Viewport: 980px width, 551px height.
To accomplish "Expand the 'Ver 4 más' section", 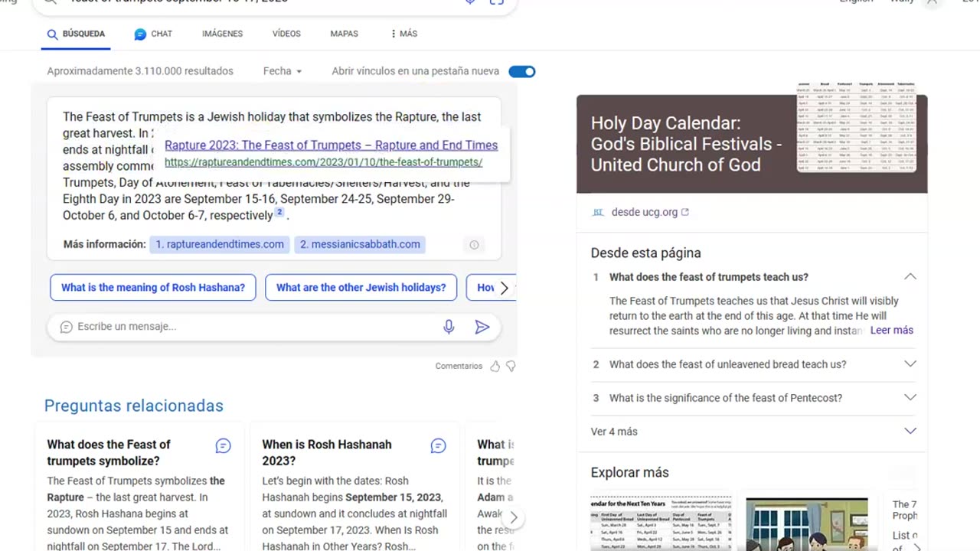I will coord(754,432).
